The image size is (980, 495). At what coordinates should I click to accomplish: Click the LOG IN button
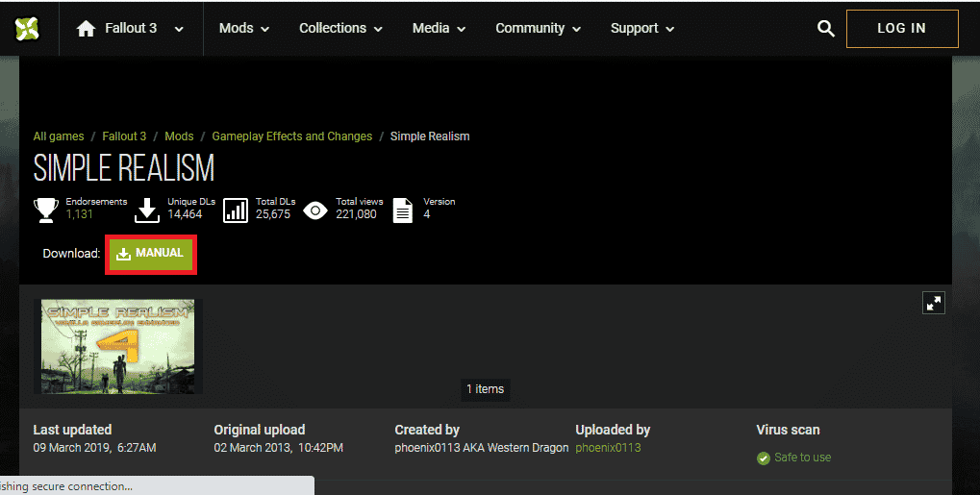pos(902,29)
